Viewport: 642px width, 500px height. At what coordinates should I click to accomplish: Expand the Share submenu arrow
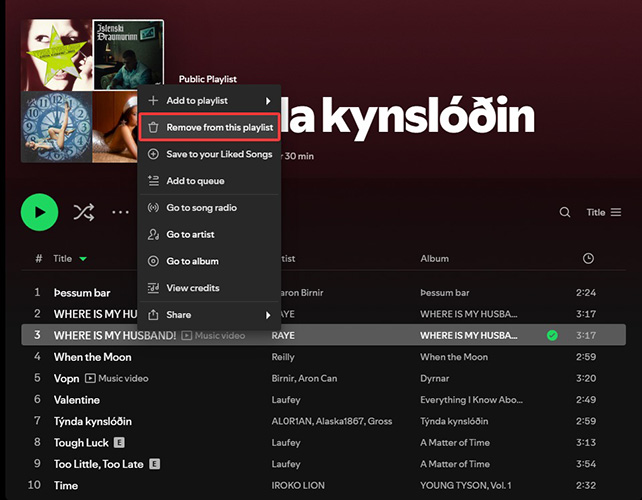coord(267,315)
